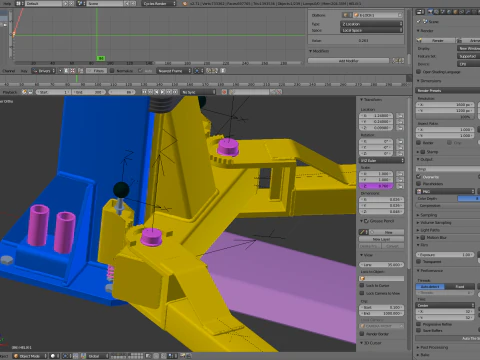Click the New Layer grease pencil button

[382, 239]
